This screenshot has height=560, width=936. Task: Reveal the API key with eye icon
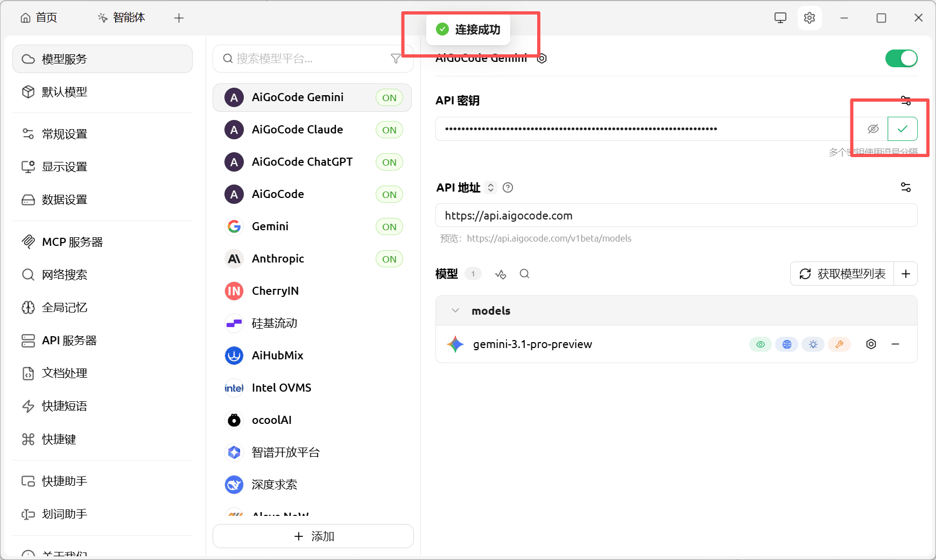tap(873, 129)
